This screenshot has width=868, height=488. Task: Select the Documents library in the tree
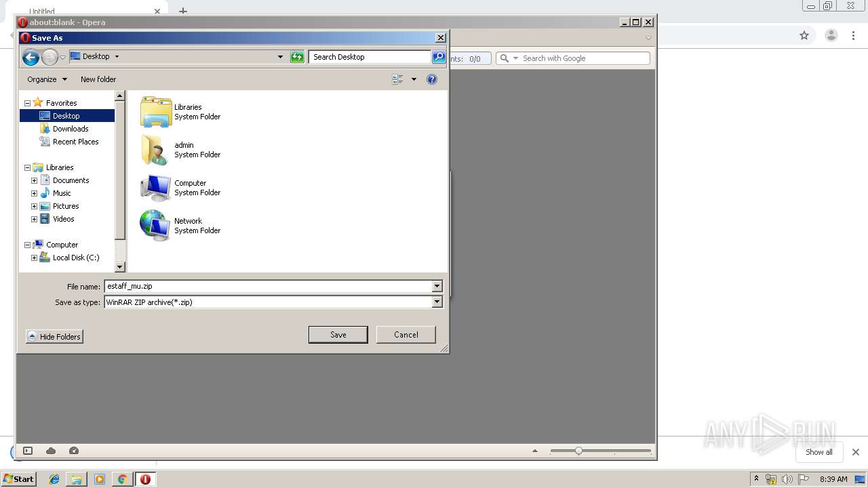[x=64, y=180]
